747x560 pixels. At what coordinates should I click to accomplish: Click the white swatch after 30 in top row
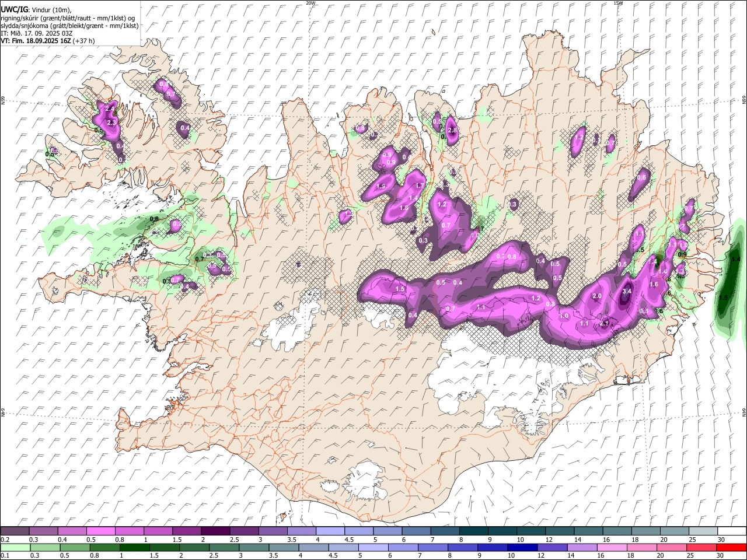pyautogui.click(x=731, y=531)
